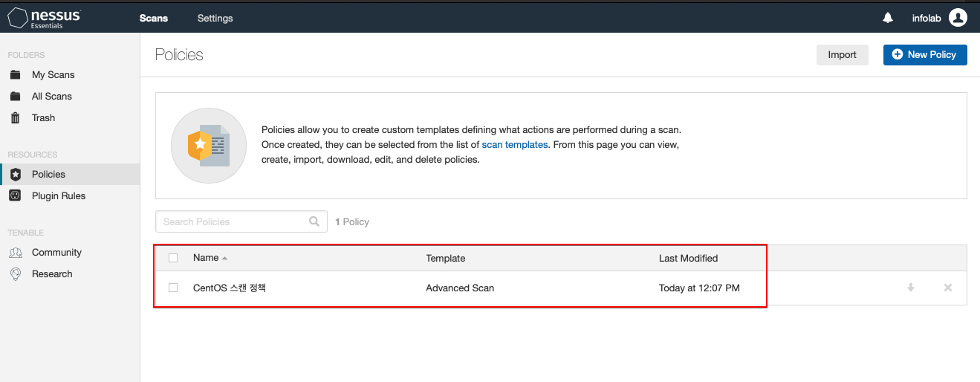The height and width of the screenshot is (382, 980).
Task: Click the Trash bin icon
Action: click(x=15, y=118)
